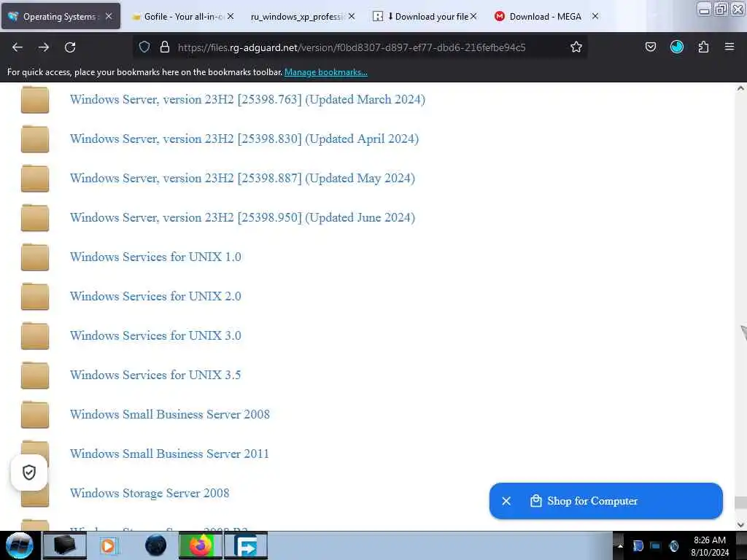Click the scrollbar up arrow

click(740, 88)
